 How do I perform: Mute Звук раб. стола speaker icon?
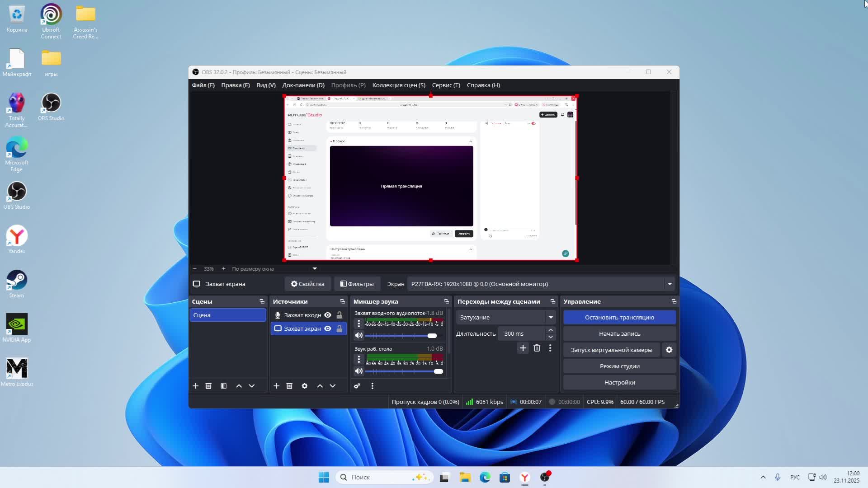(x=359, y=371)
